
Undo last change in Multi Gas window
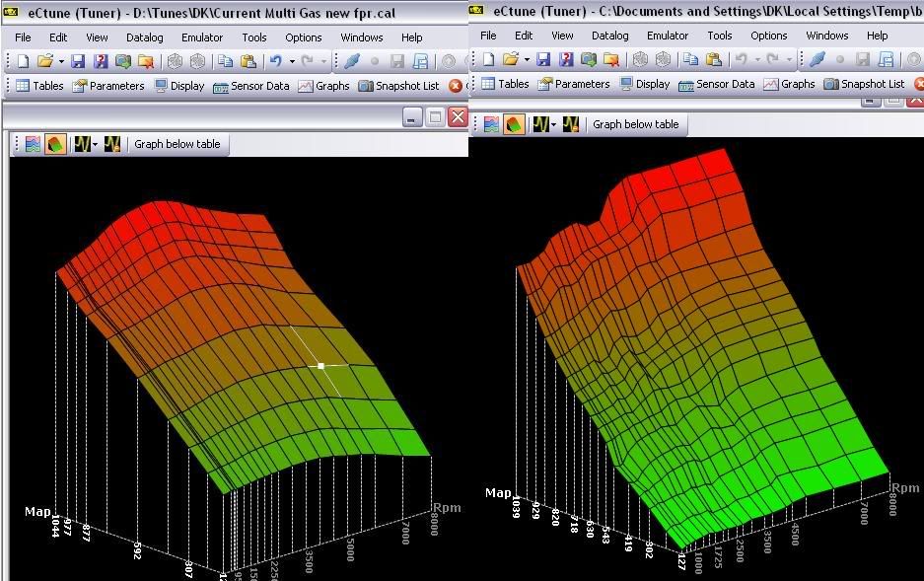point(276,61)
